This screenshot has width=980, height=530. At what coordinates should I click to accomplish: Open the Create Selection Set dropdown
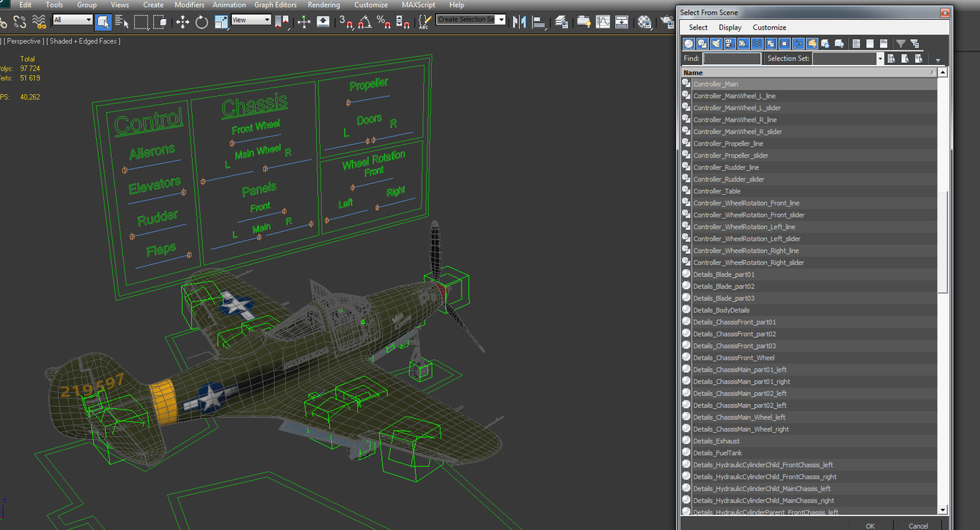coord(471,20)
